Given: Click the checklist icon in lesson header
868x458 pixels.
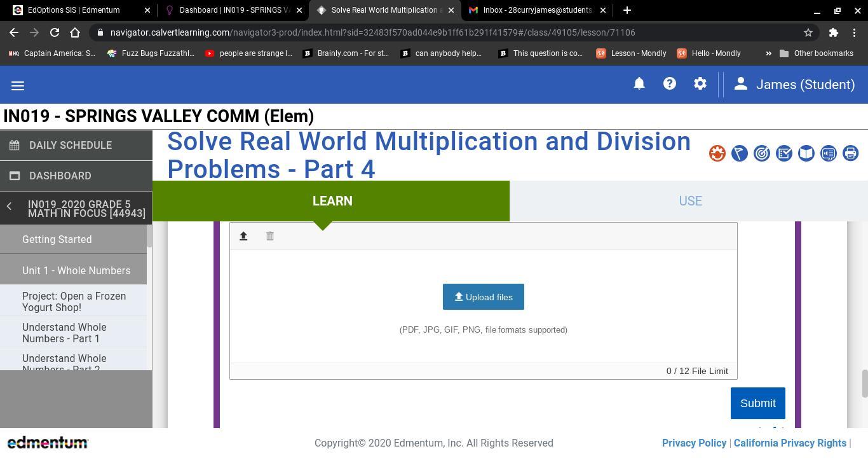Looking at the screenshot, I should click(x=784, y=153).
